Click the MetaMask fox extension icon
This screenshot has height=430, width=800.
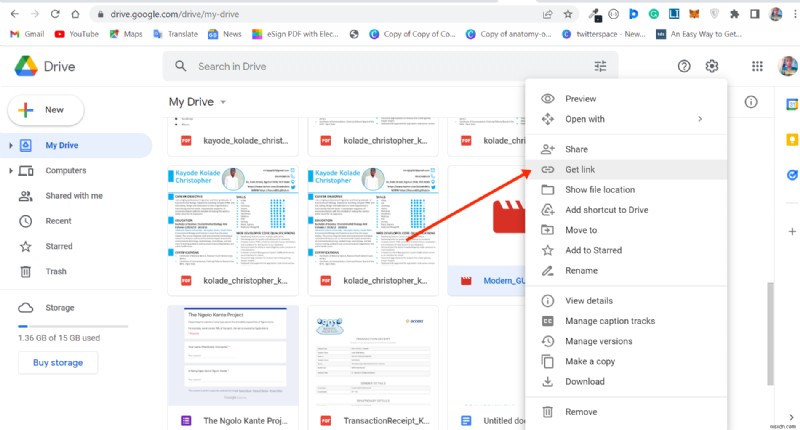tap(694, 14)
